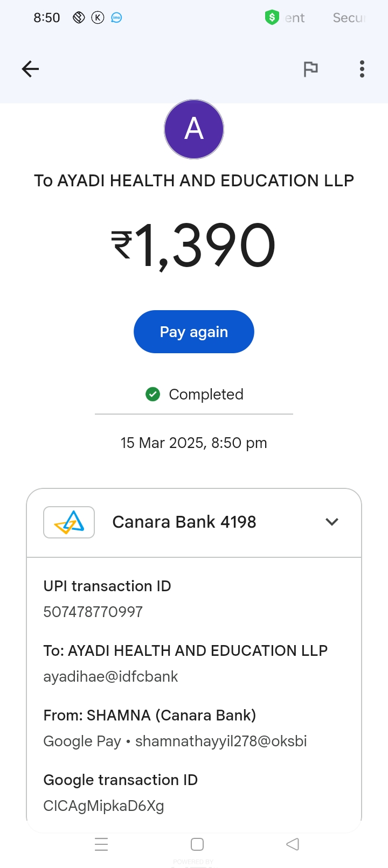Open the Android recent apps menu icon
This screenshot has height=868, width=388.
click(101, 844)
